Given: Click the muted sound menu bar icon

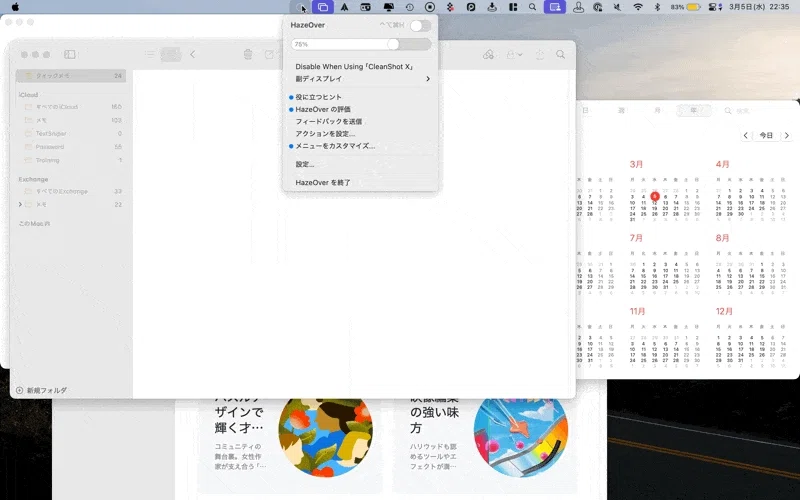Looking at the screenshot, I should [x=618, y=7].
